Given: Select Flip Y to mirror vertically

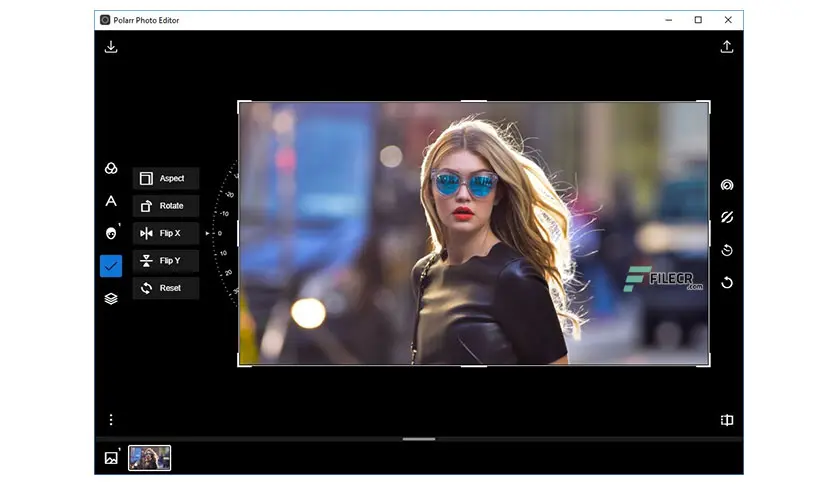Looking at the screenshot, I should (166, 261).
